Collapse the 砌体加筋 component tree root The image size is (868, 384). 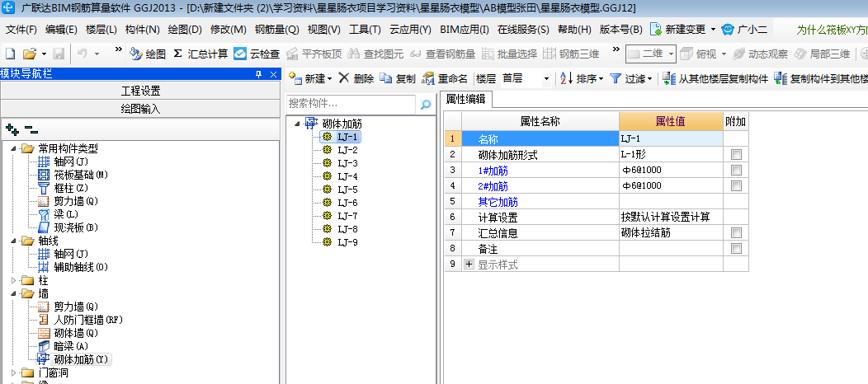pyautogui.click(x=299, y=124)
